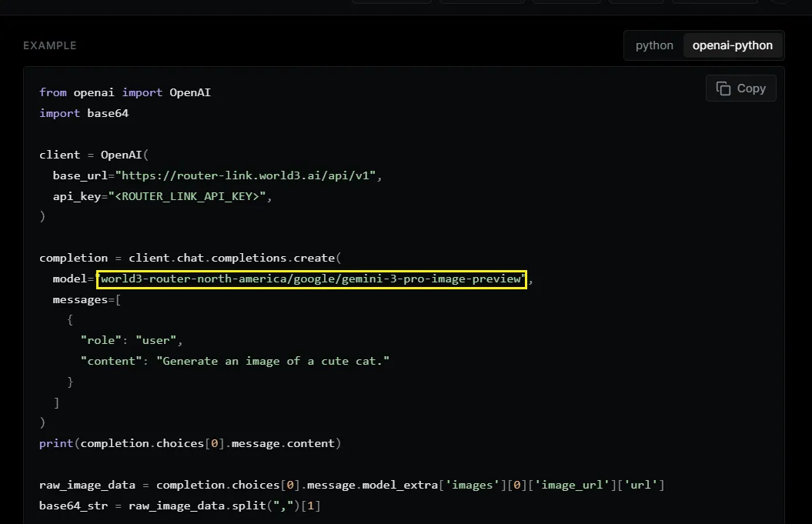Image resolution: width=812 pixels, height=524 pixels.
Task: Click the messages=[ parameter line
Action: click(x=86, y=300)
